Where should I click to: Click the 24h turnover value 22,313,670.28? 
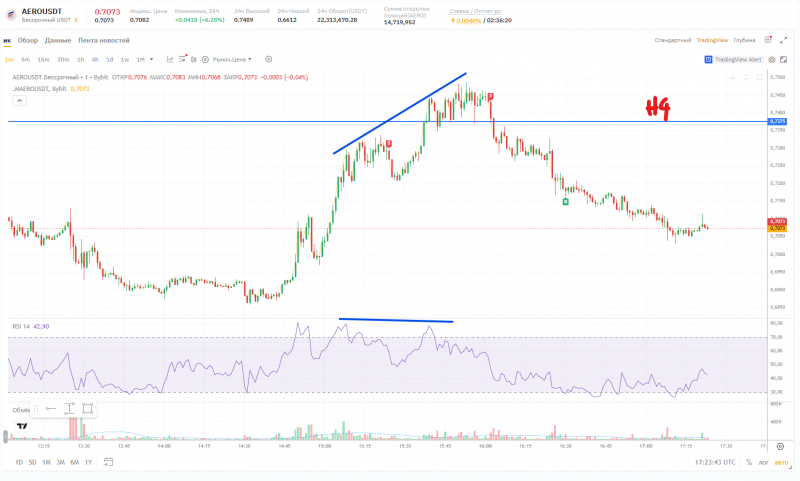[x=337, y=20]
